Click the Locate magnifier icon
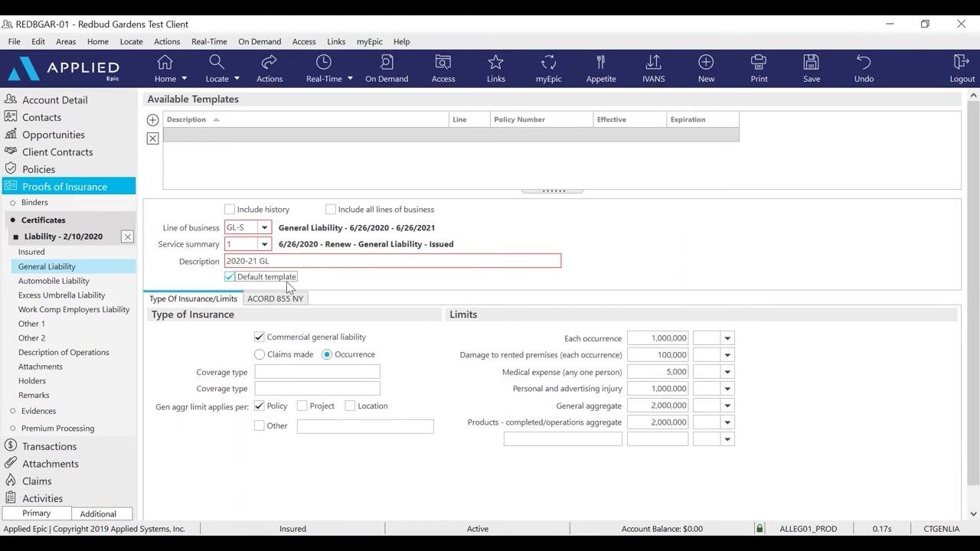980x551 pixels. [x=217, y=63]
